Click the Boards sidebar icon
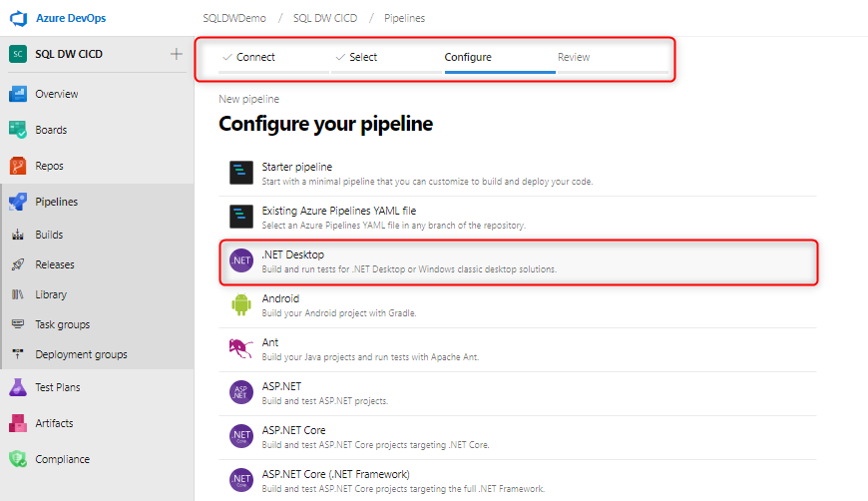This screenshot has height=501, width=868. click(x=18, y=130)
